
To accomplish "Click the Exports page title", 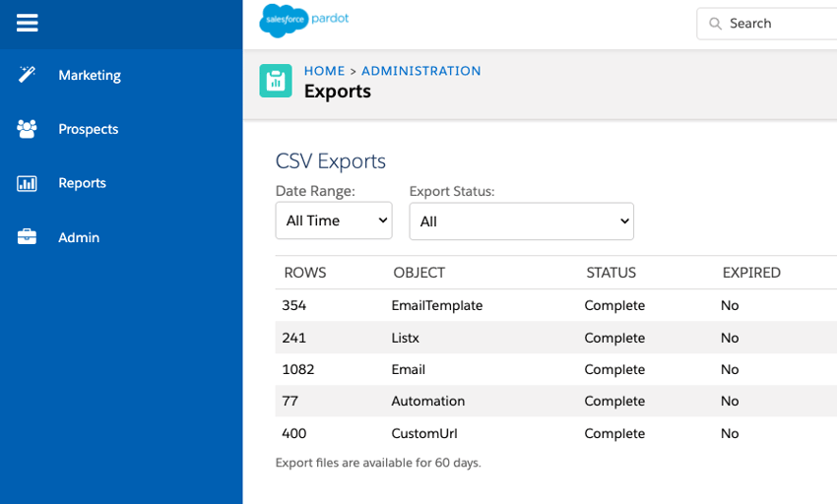I will 338,92.
